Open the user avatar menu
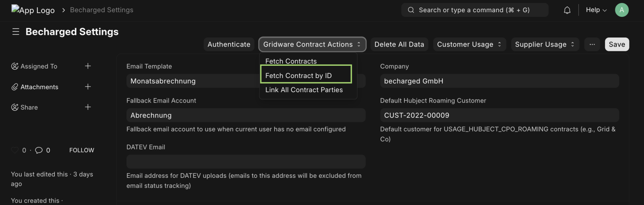 pos(622,10)
